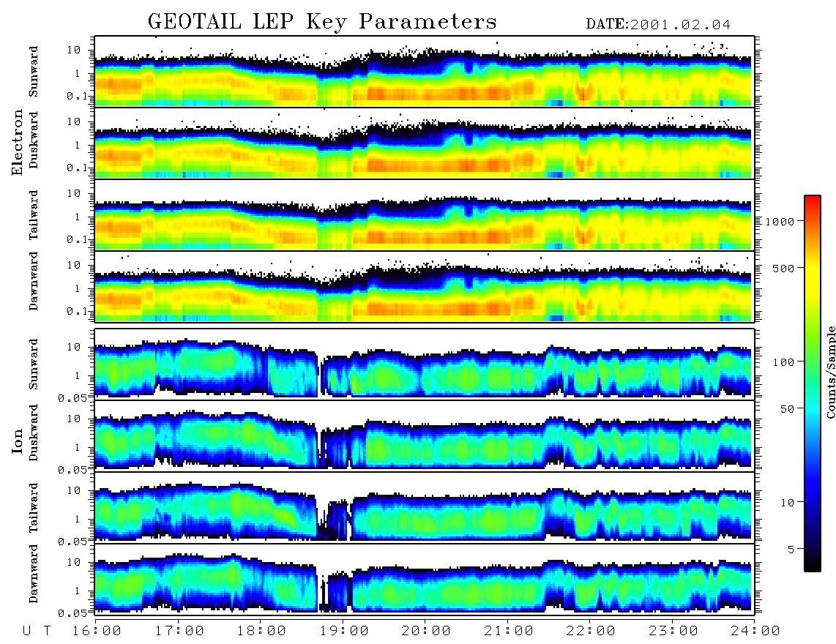Image resolution: width=836 pixels, height=644 pixels.
Task: Click the 20:00 time tick label
Action: click(x=426, y=631)
